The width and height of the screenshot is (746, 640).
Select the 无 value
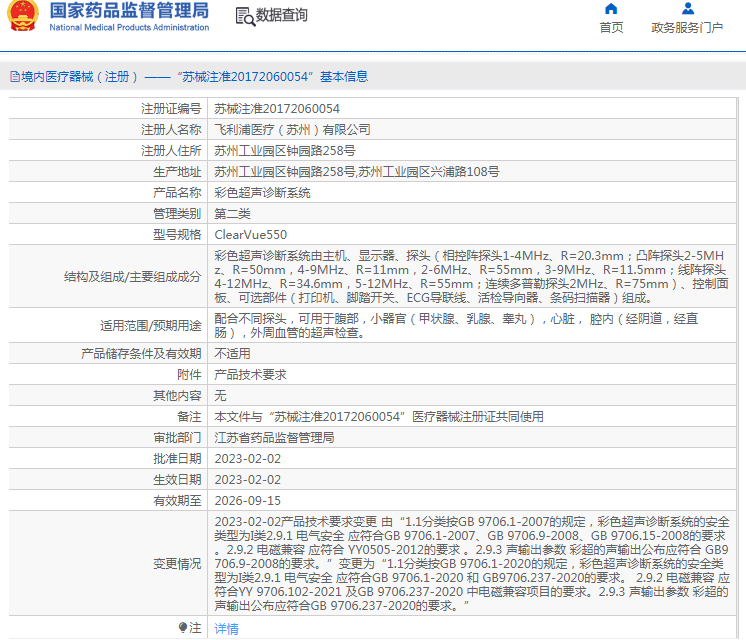(x=220, y=395)
